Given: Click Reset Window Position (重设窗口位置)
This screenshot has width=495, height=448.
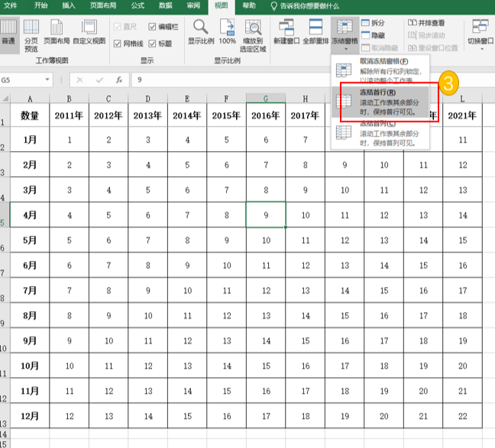Looking at the screenshot, I should pyautogui.click(x=433, y=48).
